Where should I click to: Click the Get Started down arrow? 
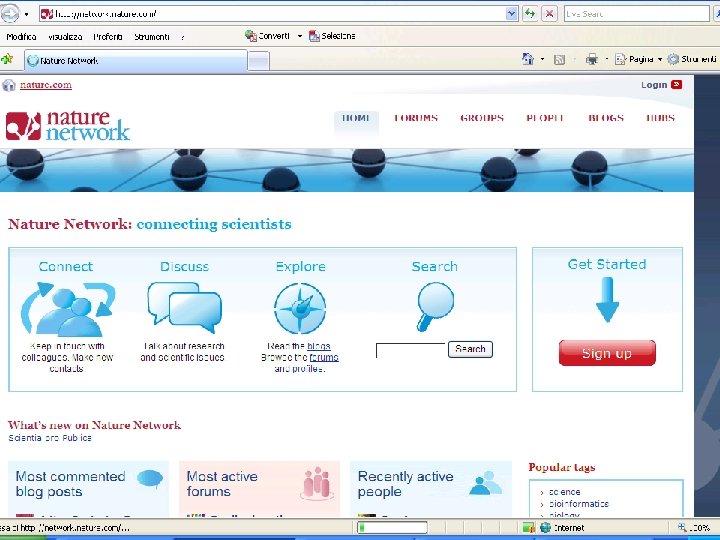coord(608,300)
